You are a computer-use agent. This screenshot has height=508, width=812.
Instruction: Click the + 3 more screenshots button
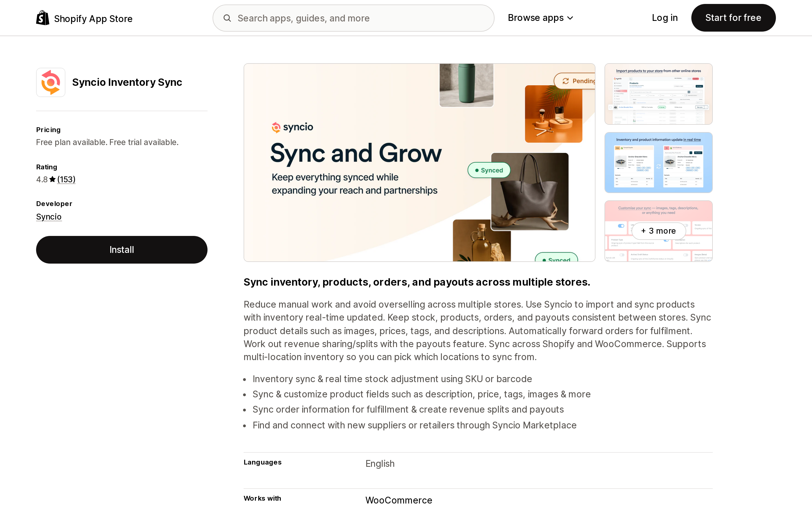click(x=658, y=231)
